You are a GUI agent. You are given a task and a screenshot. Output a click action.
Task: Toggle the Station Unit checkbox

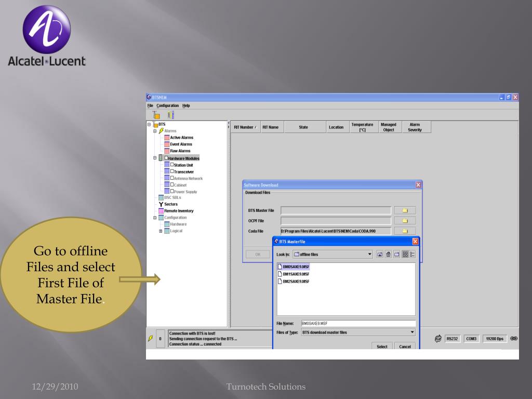tap(172, 165)
